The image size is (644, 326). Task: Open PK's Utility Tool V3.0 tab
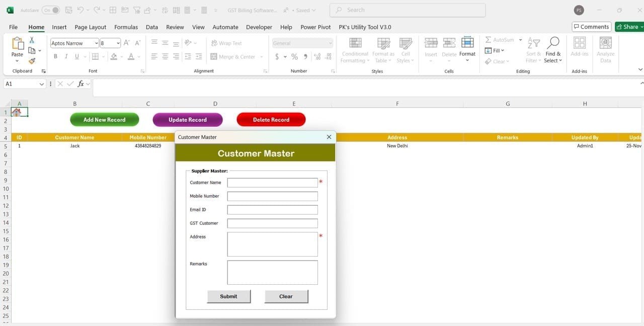pos(365,27)
